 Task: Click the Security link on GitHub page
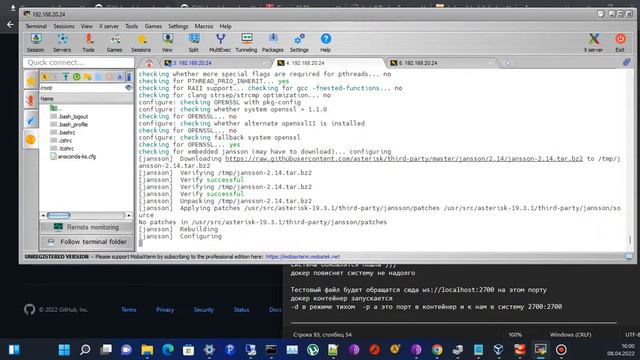click(204, 310)
